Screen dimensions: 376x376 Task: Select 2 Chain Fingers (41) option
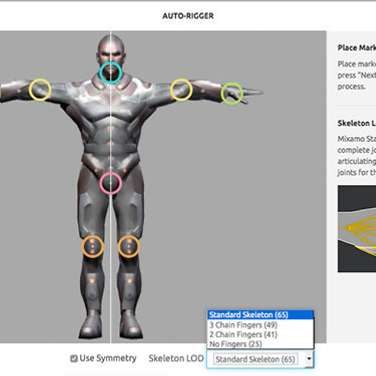tap(260, 334)
